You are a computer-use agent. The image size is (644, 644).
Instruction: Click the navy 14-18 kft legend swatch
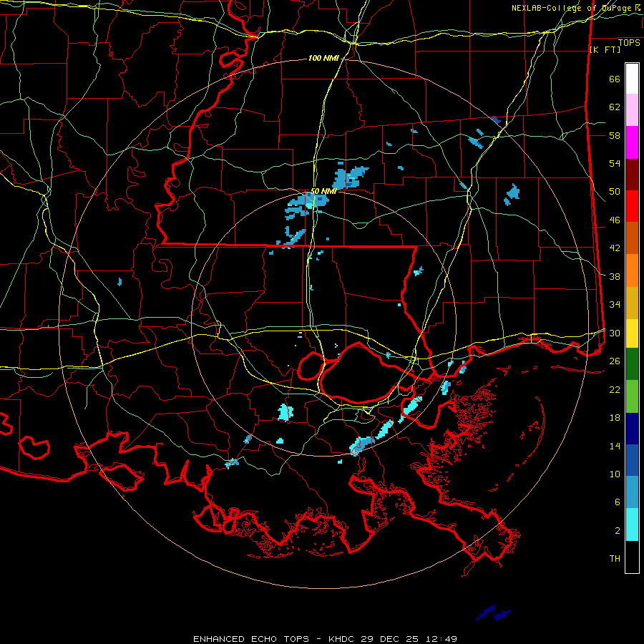coord(632,429)
